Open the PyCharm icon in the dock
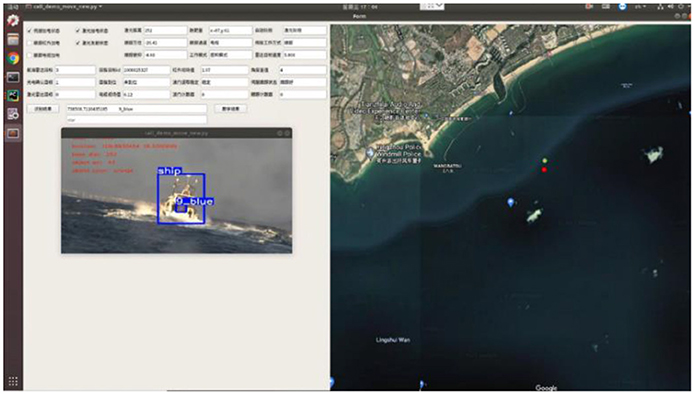Viewport: 694px width, 394px height. coord(13,96)
